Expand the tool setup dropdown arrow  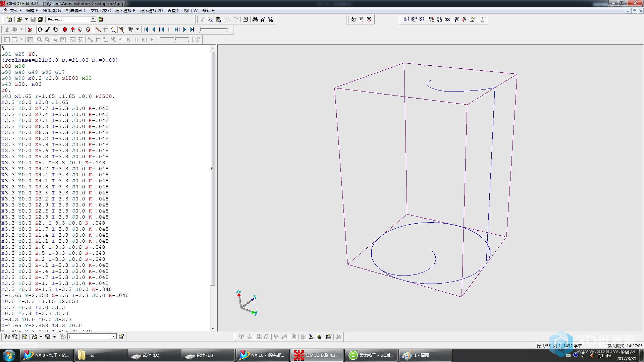[x=138, y=29]
